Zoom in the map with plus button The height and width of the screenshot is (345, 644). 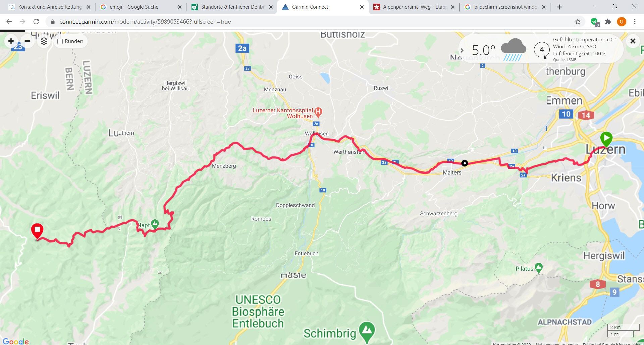pyautogui.click(x=11, y=41)
